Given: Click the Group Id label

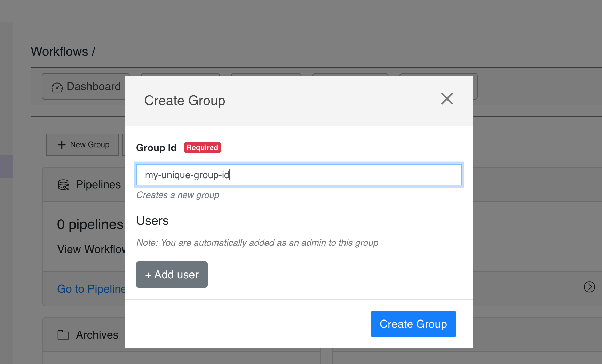Looking at the screenshot, I should 156,148.
